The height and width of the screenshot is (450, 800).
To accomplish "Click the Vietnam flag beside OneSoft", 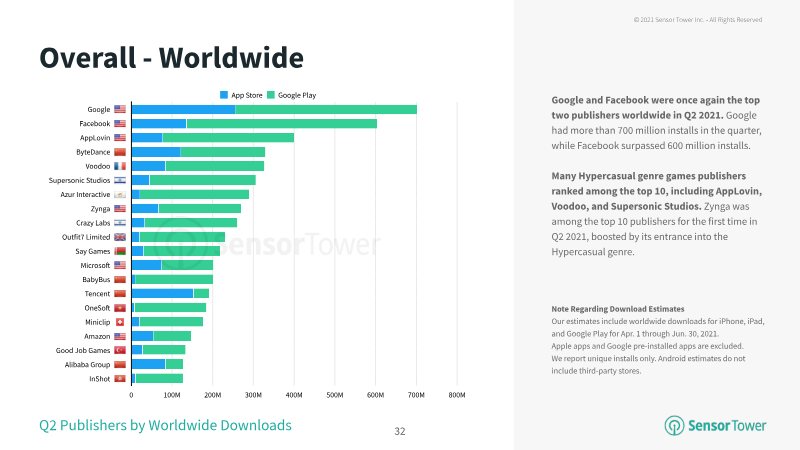I will [120, 308].
